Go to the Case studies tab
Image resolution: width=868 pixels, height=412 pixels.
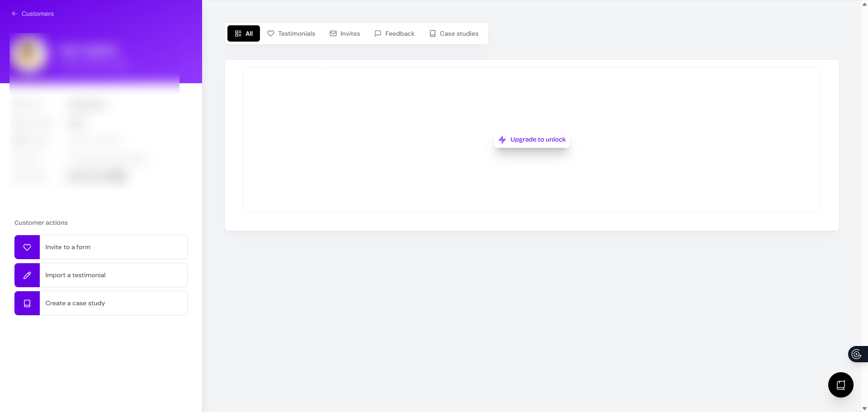coord(454,33)
